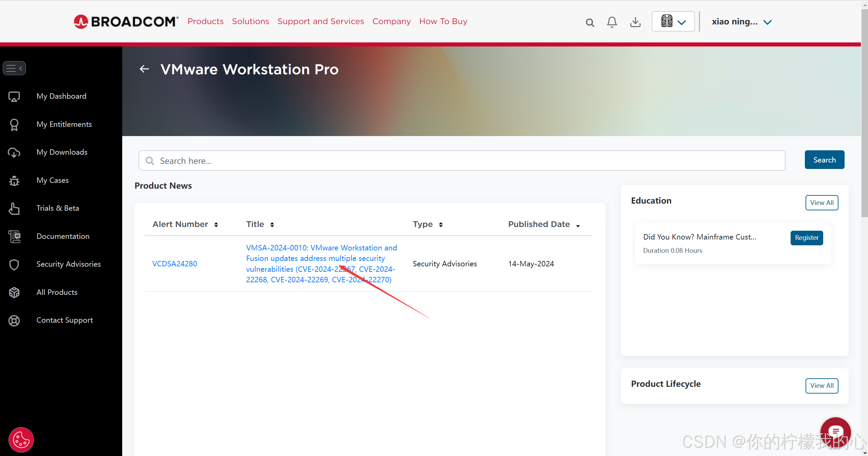Click View All in Product Lifecycle

tap(821, 386)
